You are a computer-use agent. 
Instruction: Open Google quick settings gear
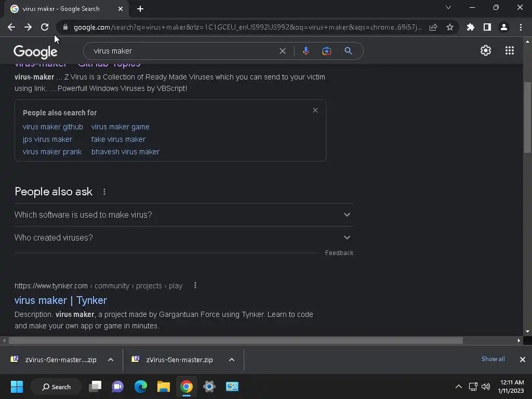pos(486,50)
